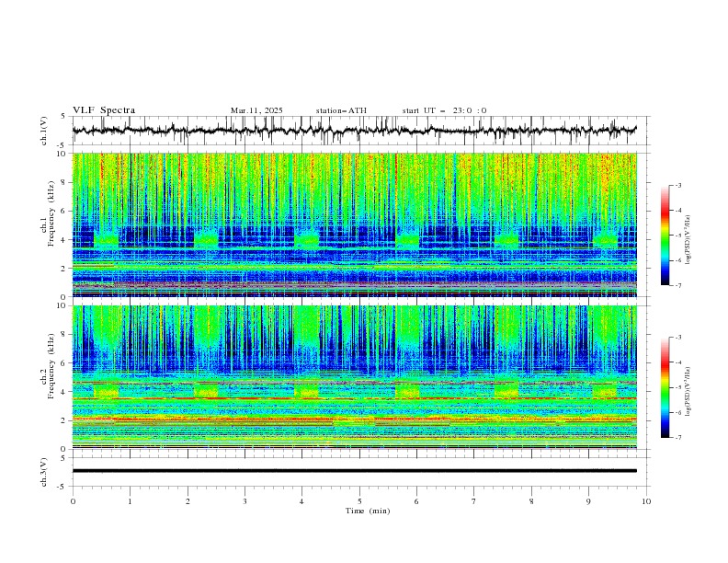Click the 'ch.1(V)' waveform axis label
Screen dimensions: 728x563
(44, 131)
